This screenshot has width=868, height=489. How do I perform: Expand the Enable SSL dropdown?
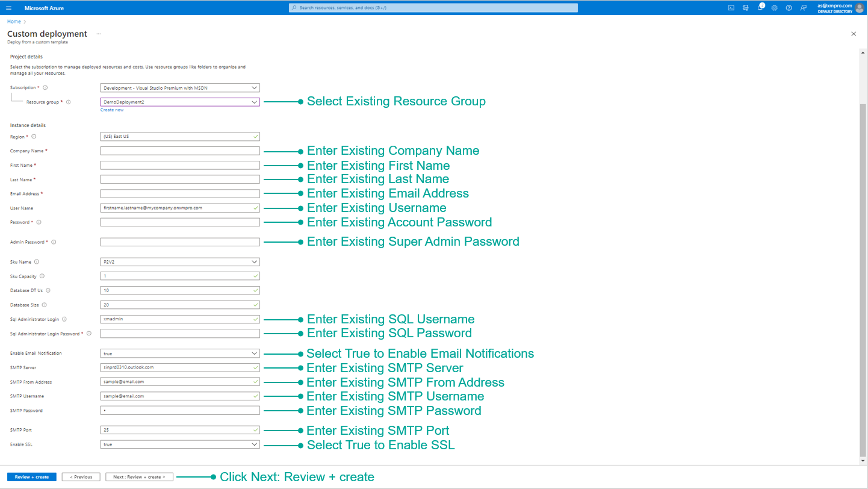(180, 444)
